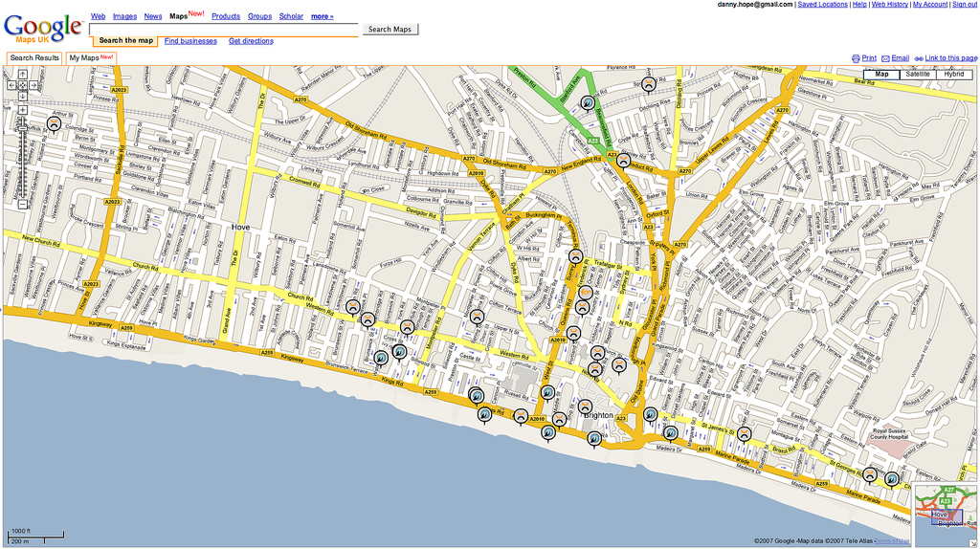Expand the 'more »' Google services list

pyautogui.click(x=322, y=16)
